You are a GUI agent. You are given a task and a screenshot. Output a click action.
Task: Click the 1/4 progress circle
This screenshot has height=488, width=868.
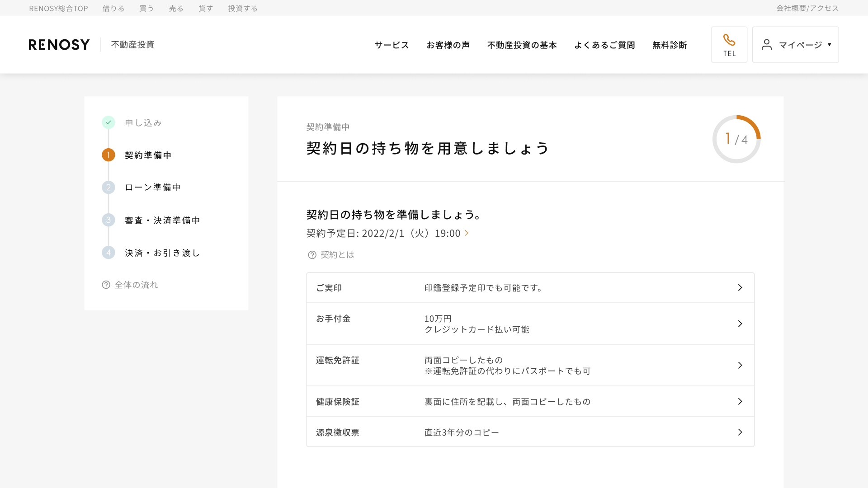pyautogui.click(x=736, y=139)
